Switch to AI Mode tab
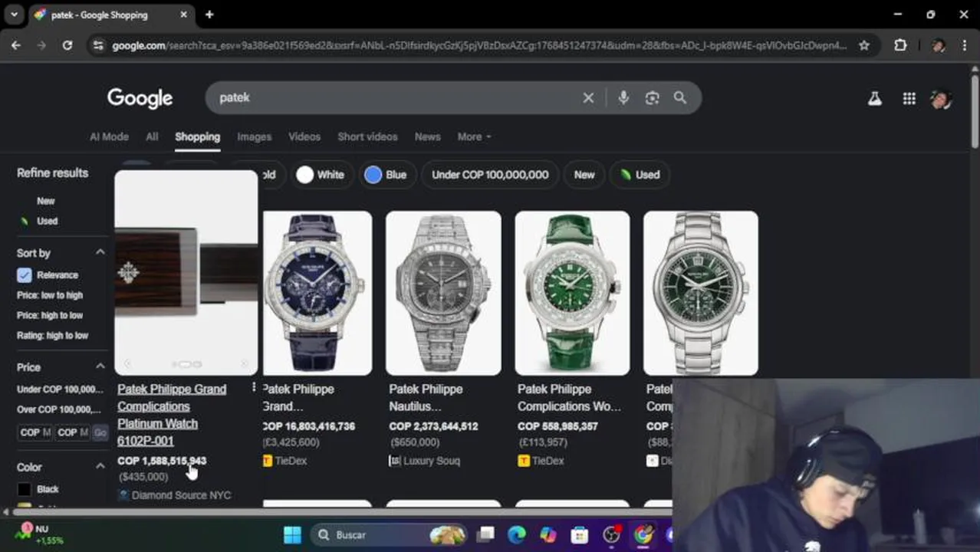Image resolution: width=980 pixels, height=552 pixels. 109,136
